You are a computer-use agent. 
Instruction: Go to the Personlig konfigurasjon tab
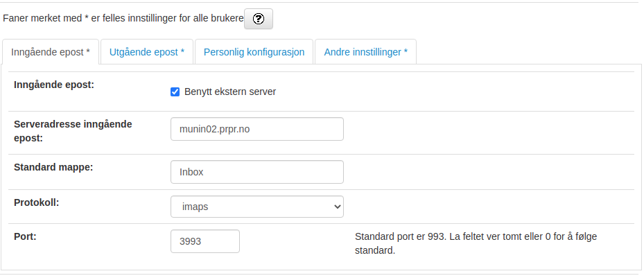(254, 52)
